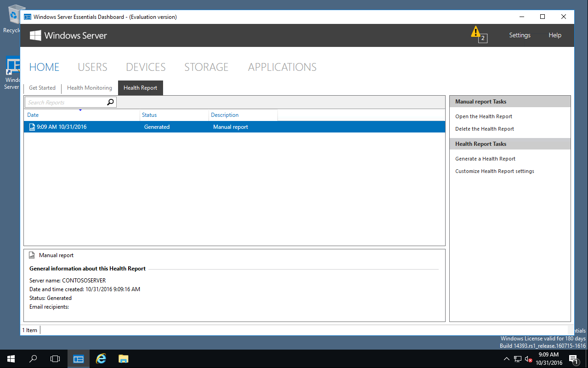
Task: Click Generate a Health Report
Action: pyautogui.click(x=485, y=159)
